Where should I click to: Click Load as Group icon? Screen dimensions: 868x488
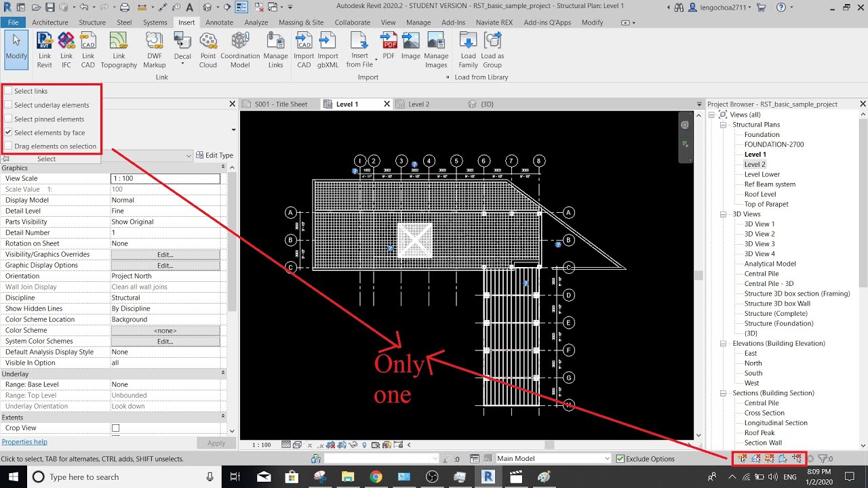(492, 49)
